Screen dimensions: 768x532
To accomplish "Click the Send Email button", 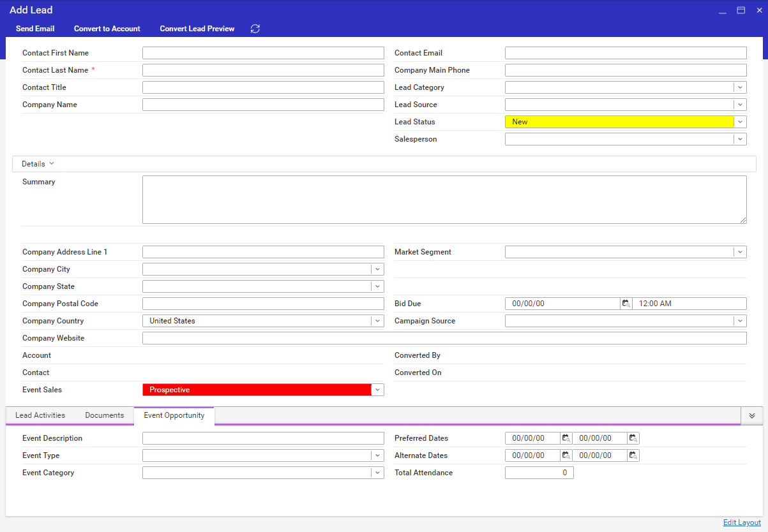I will (35, 29).
